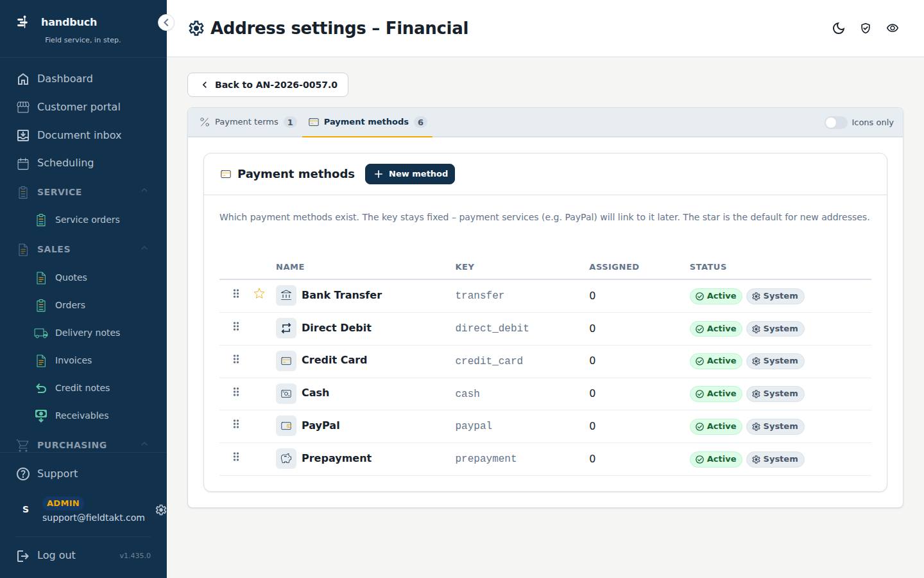This screenshot has height=578, width=924.
Task: Click the Credit Card method icon
Action: (286, 361)
